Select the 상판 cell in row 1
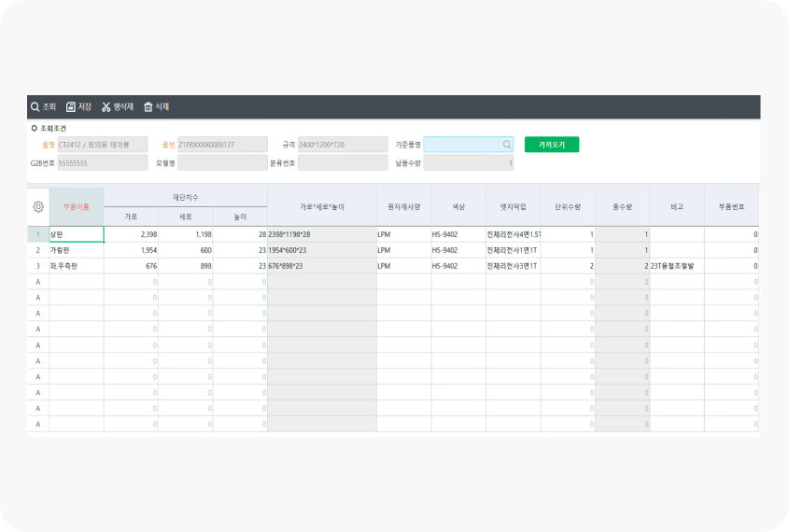The image size is (789, 532). pyautogui.click(x=76, y=234)
